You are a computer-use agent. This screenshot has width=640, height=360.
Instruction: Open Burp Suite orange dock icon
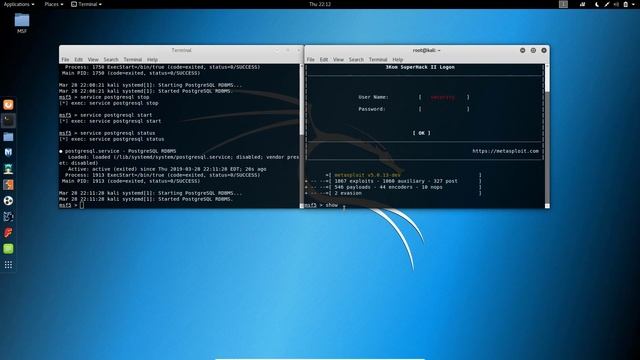coord(8,184)
